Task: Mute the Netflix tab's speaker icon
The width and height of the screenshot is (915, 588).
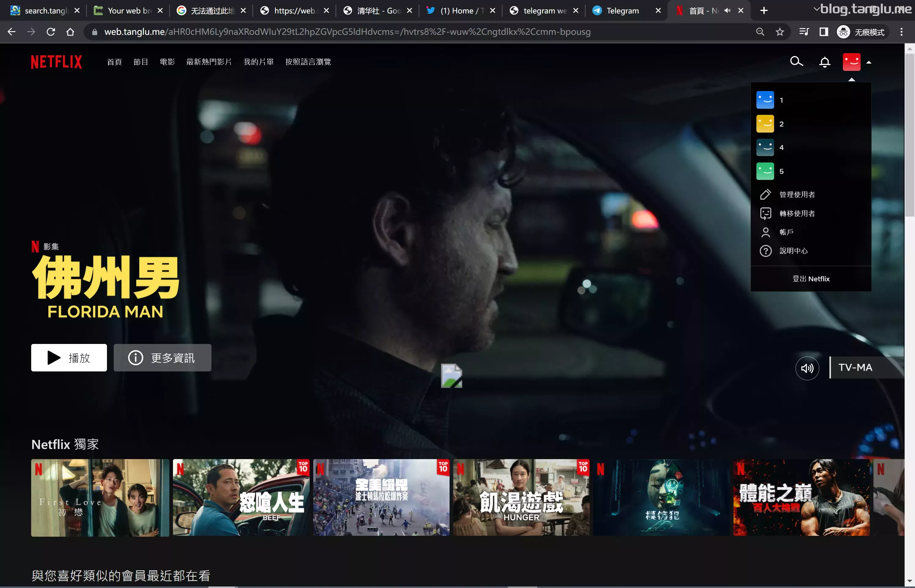Action: coord(727,11)
